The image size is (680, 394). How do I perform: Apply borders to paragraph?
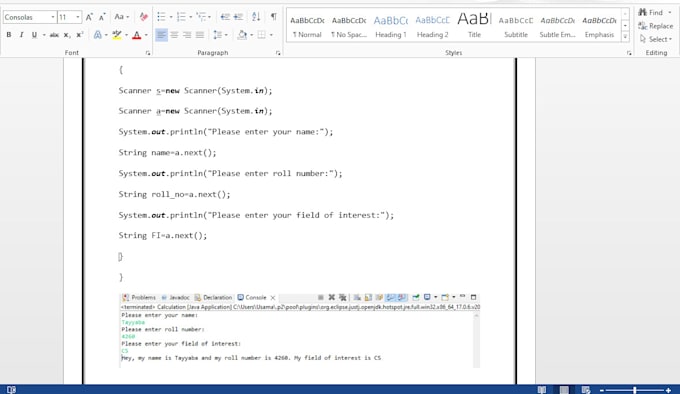(x=262, y=35)
